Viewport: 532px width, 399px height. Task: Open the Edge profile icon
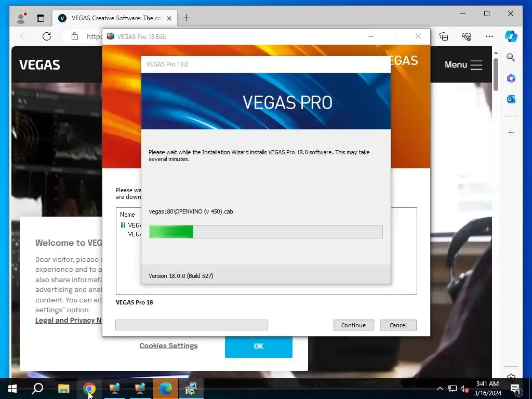pyautogui.click(x=22, y=18)
